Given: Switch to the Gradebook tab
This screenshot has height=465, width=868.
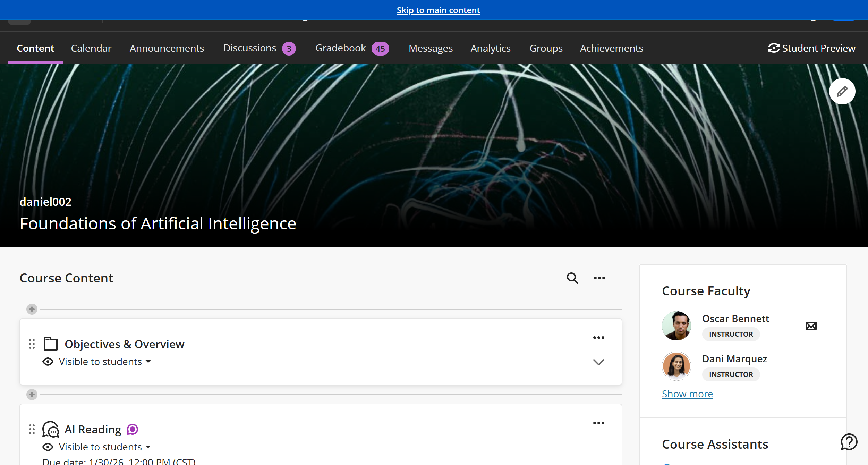Looking at the screenshot, I should 340,48.
